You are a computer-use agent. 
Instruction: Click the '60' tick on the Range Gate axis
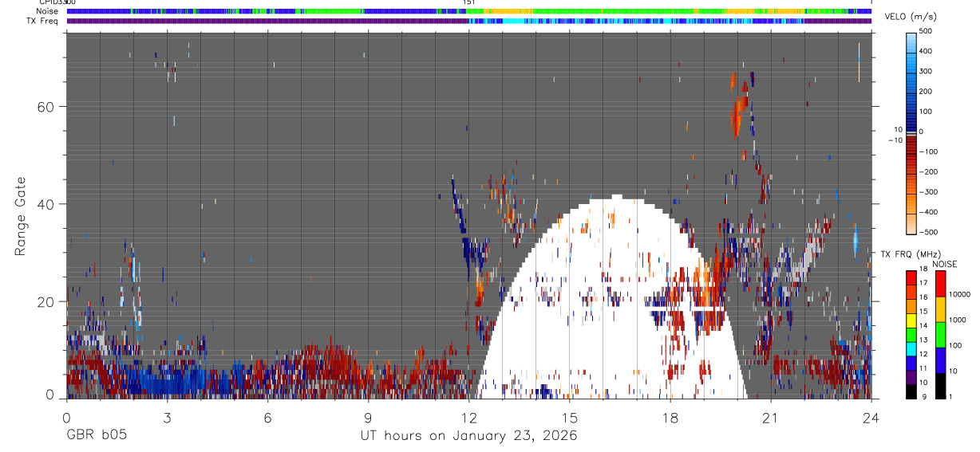[x=46, y=107]
